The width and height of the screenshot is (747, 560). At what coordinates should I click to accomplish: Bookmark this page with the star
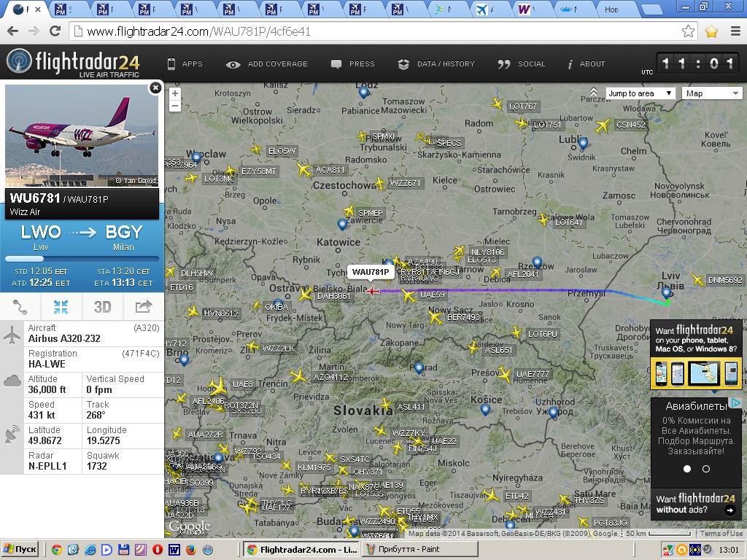click(688, 31)
